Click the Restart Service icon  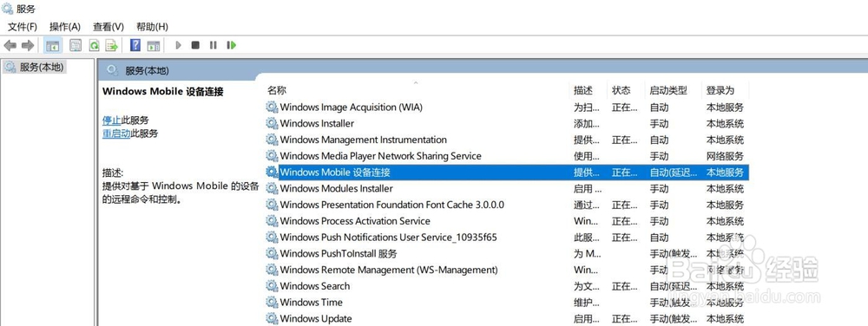[232, 45]
